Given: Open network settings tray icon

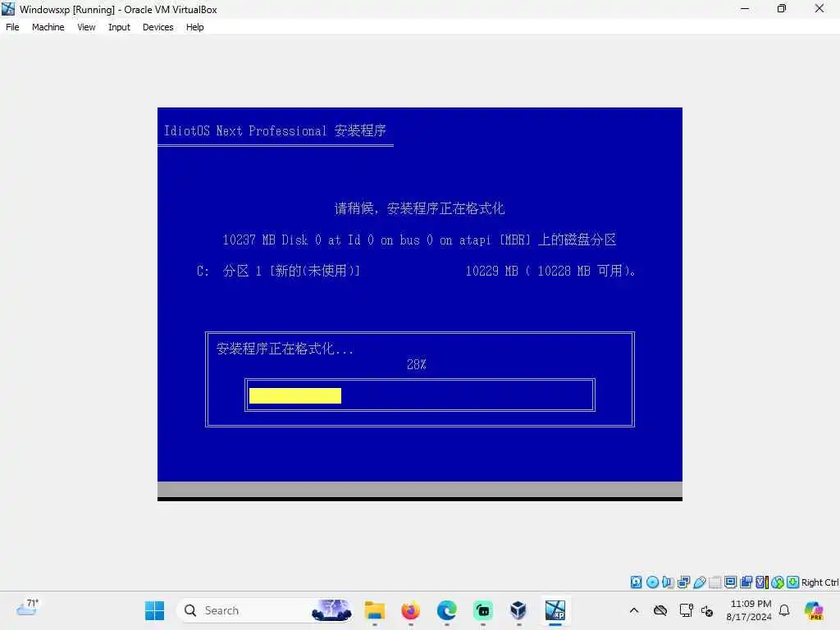Looking at the screenshot, I should click(686, 610).
